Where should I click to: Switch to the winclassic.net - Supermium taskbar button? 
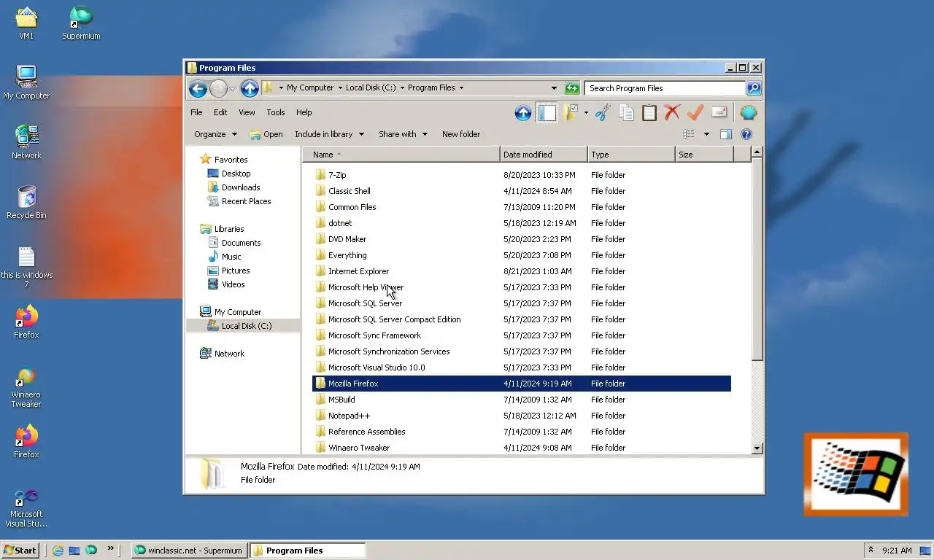point(188,551)
